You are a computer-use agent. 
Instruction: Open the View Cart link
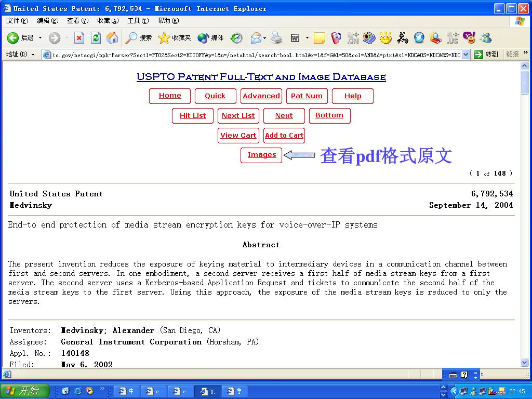(238, 136)
